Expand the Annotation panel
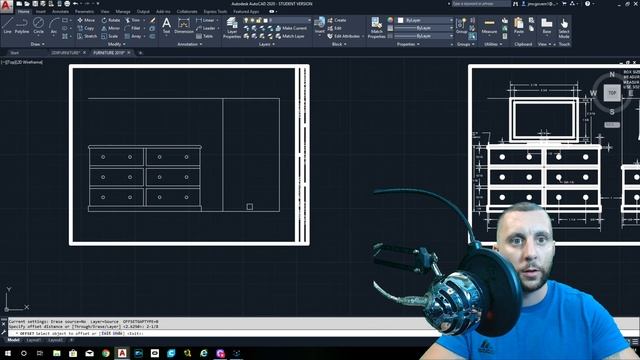 (189, 44)
